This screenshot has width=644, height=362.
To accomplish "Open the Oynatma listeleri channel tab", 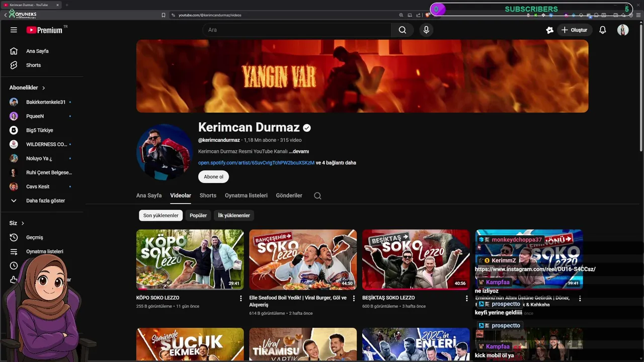I will 246,196.
